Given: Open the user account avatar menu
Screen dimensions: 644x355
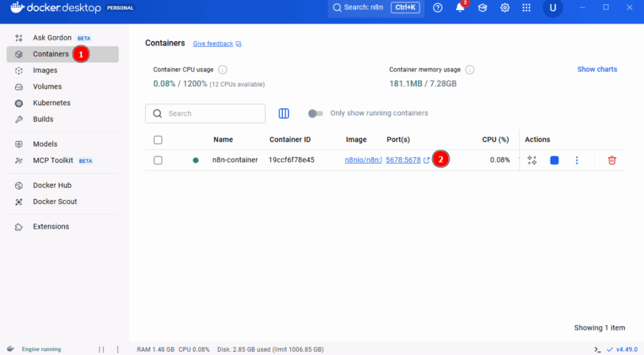Looking at the screenshot, I should [x=553, y=8].
